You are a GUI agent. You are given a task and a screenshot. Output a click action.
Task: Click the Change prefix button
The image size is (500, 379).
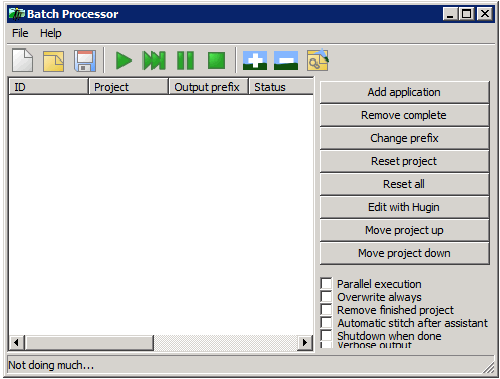point(404,138)
